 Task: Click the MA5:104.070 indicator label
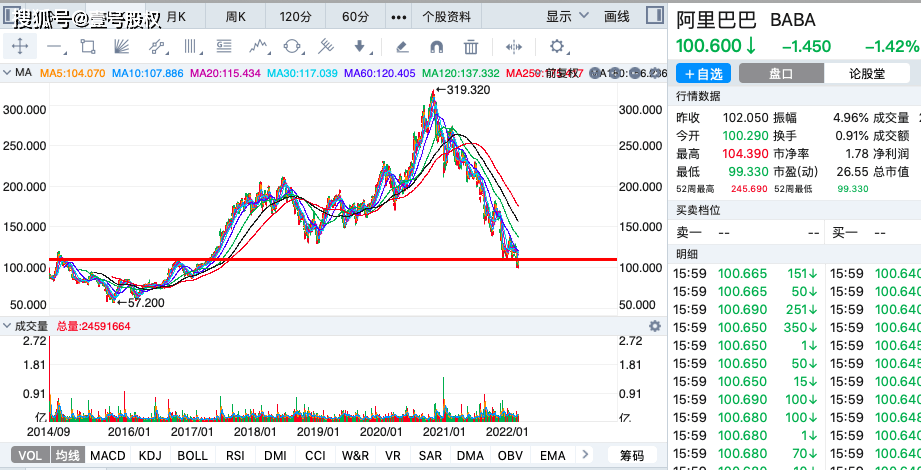[x=73, y=73]
